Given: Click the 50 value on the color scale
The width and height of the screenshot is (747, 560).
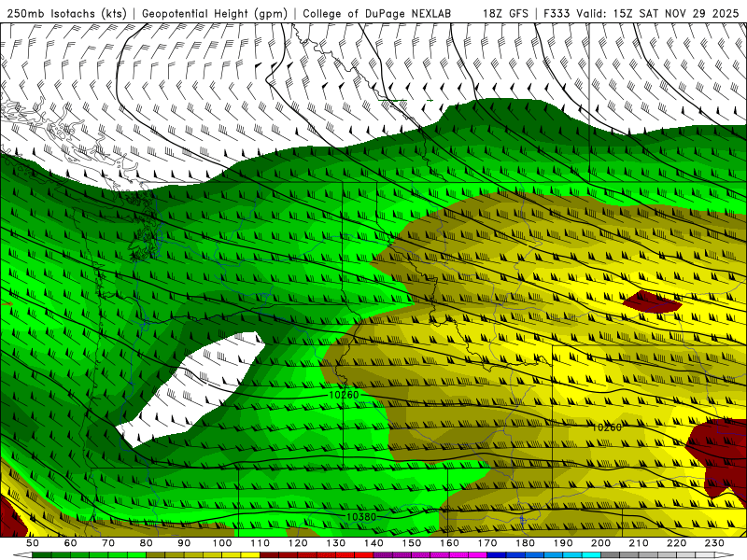Looking at the screenshot, I should (33, 543).
